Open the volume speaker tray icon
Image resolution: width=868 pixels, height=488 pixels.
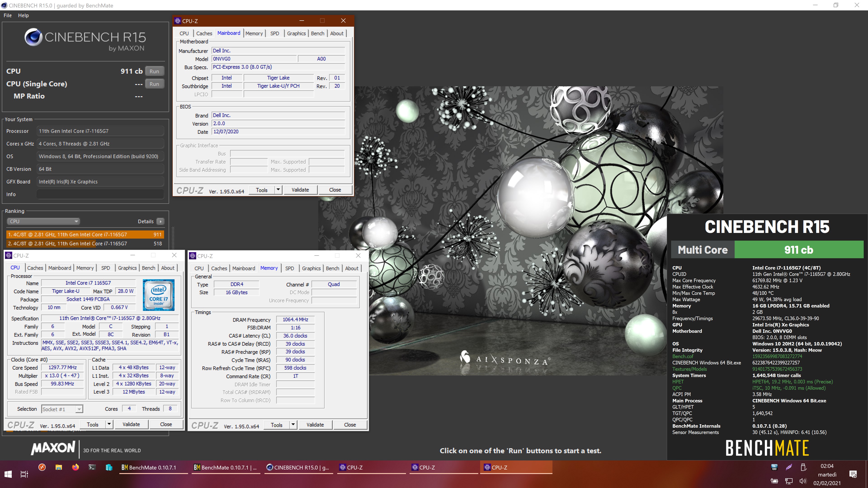[x=803, y=481]
